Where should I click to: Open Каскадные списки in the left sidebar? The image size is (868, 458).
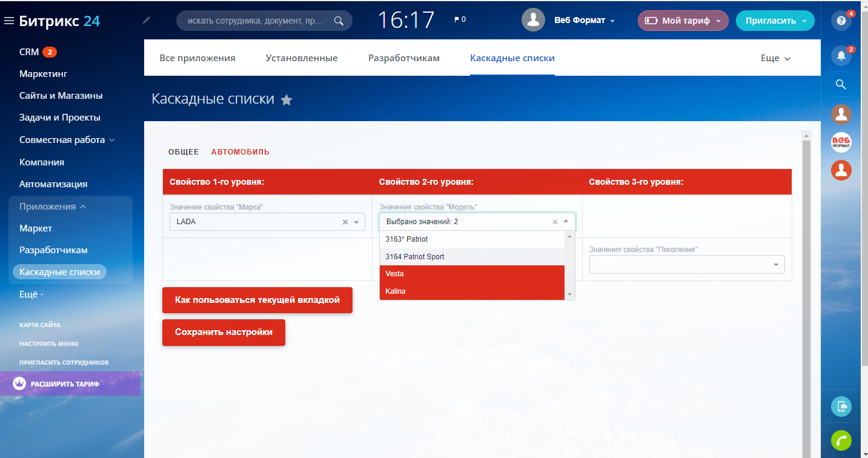click(59, 272)
